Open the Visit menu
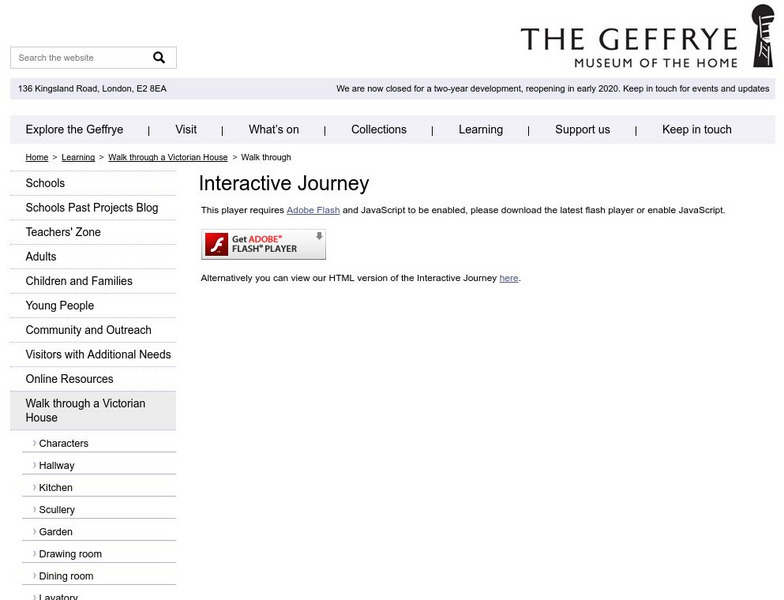This screenshot has width=784, height=600. coord(186,130)
